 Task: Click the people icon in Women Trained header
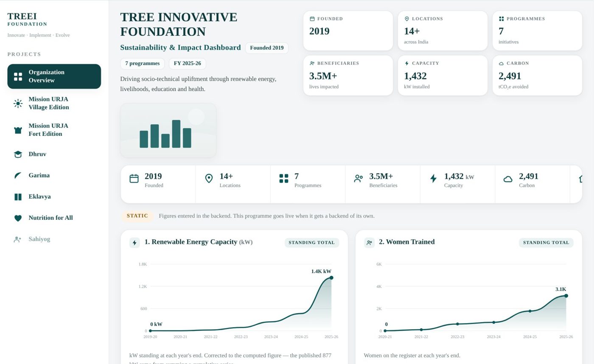click(x=369, y=243)
